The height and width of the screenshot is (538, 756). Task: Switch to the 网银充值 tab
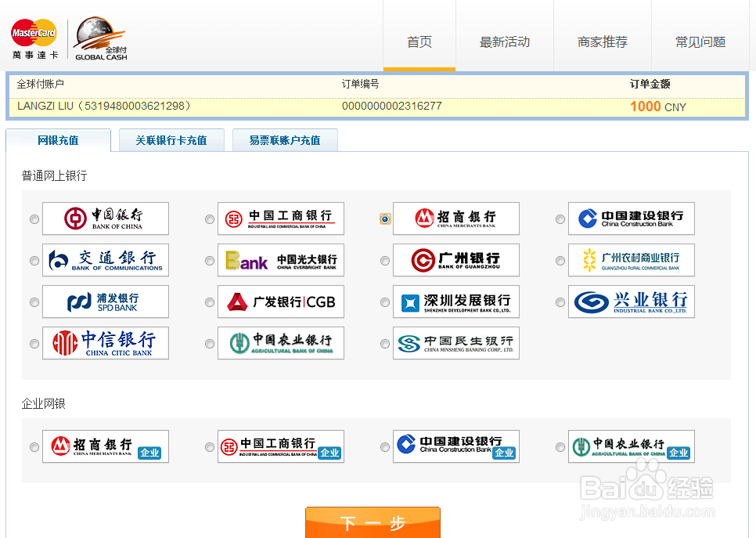tap(59, 140)
